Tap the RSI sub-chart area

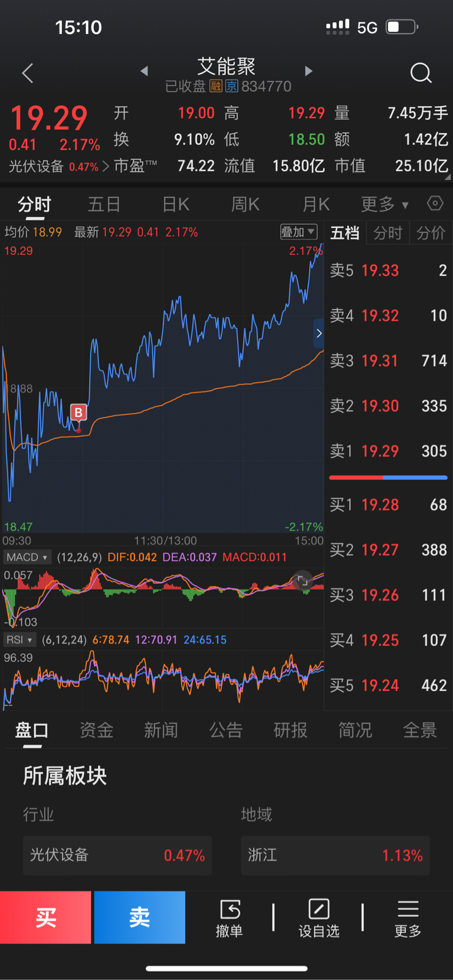coord(163,679)
